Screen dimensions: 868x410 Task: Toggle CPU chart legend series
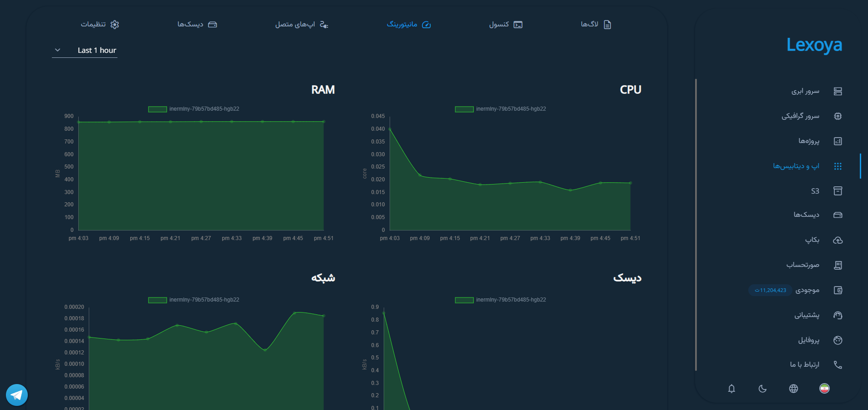point(500,109)
